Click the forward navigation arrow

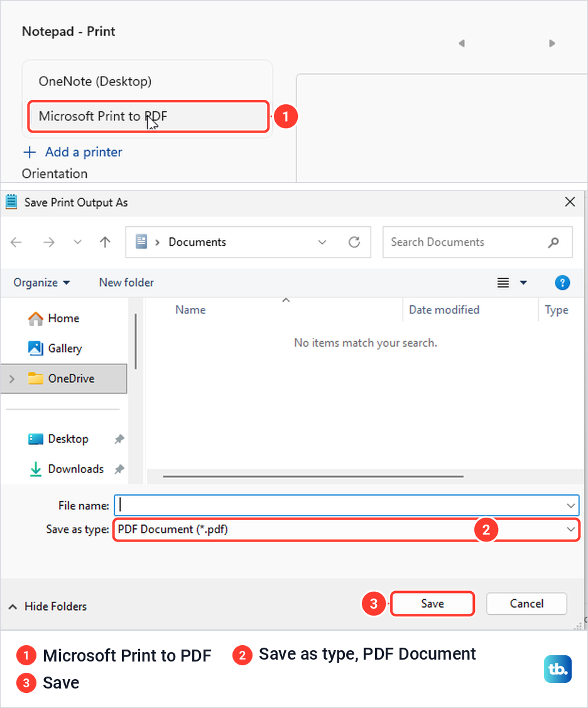click(x=49, y=242)
